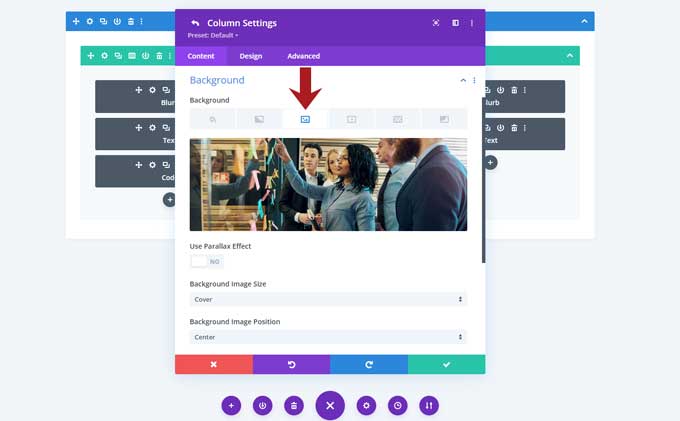Open the Background Image Size dropdown
The height and width of the screenshot is (421, 680).
tap(328, 299)
